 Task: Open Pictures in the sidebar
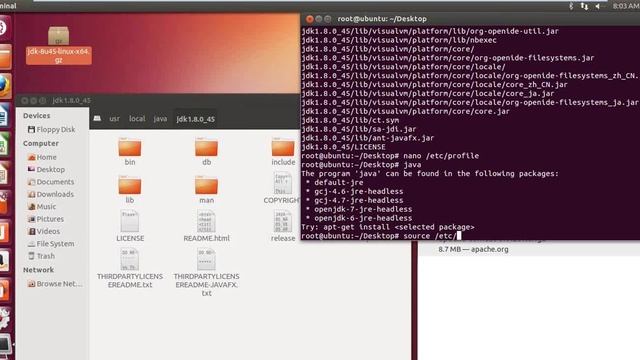tap(46, 219)
